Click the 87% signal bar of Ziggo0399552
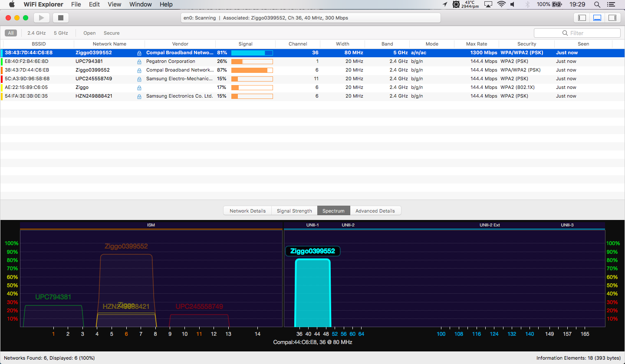This screenshot has height=364, width=625. click(x=252, y=70)
